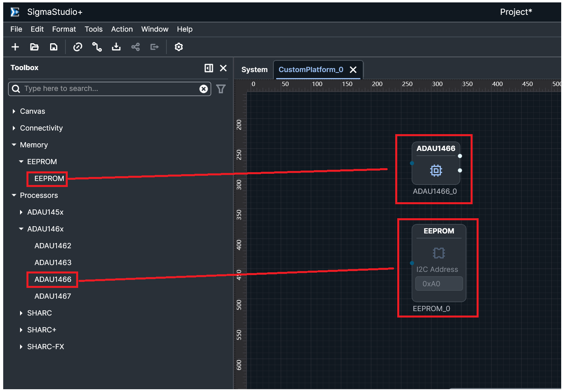Select the CustomPlatform_0 tab
Image resolution: width=564 pixels, height=392 pixels.
(311, 70)
